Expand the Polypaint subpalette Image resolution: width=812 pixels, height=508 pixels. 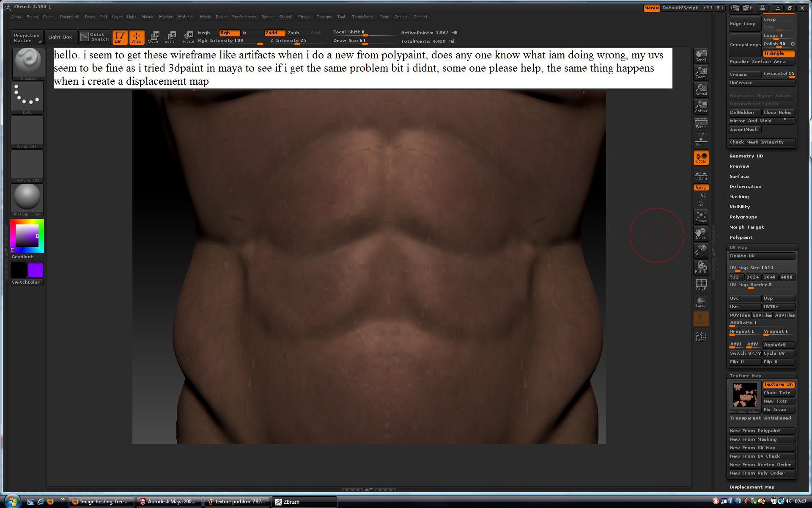tap(741, 237)
